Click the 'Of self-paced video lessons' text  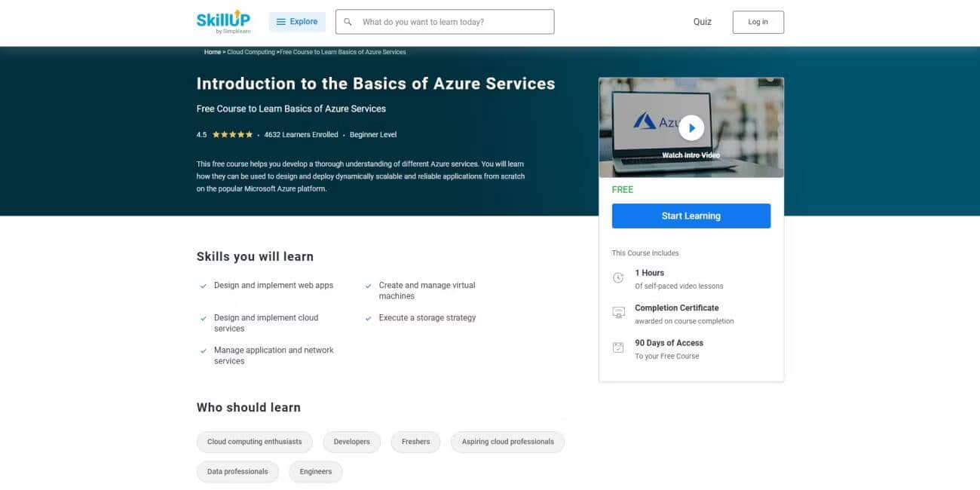tap(679, 286)
